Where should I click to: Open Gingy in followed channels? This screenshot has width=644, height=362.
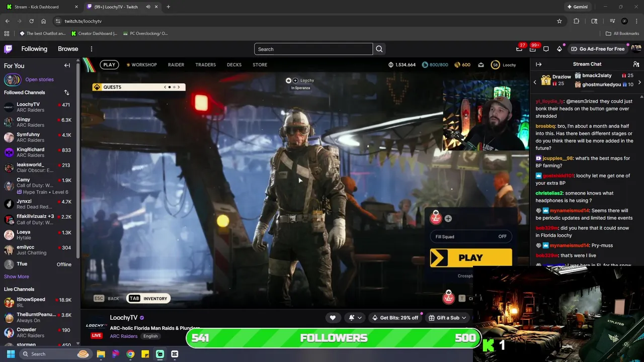point(38,122)
